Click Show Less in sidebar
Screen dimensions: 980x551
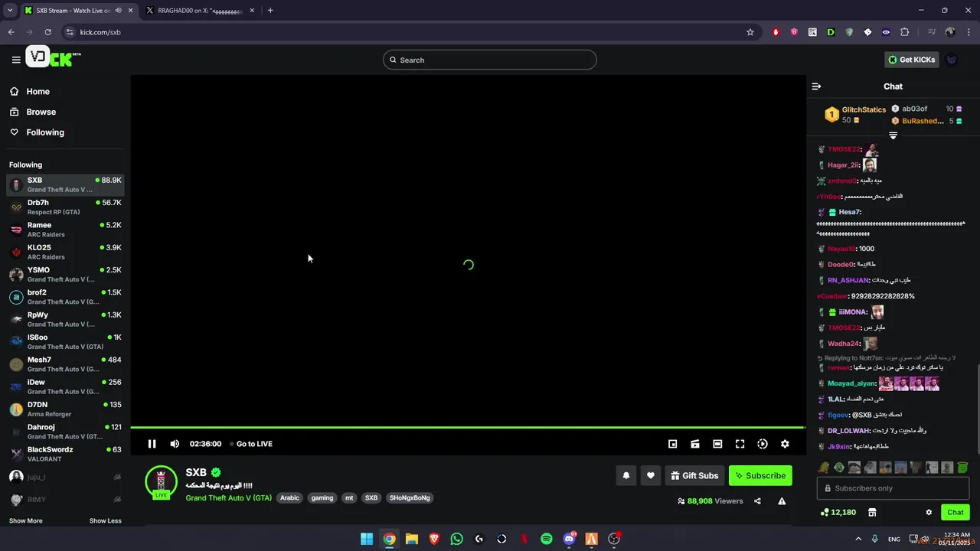[x=106, y=520]
